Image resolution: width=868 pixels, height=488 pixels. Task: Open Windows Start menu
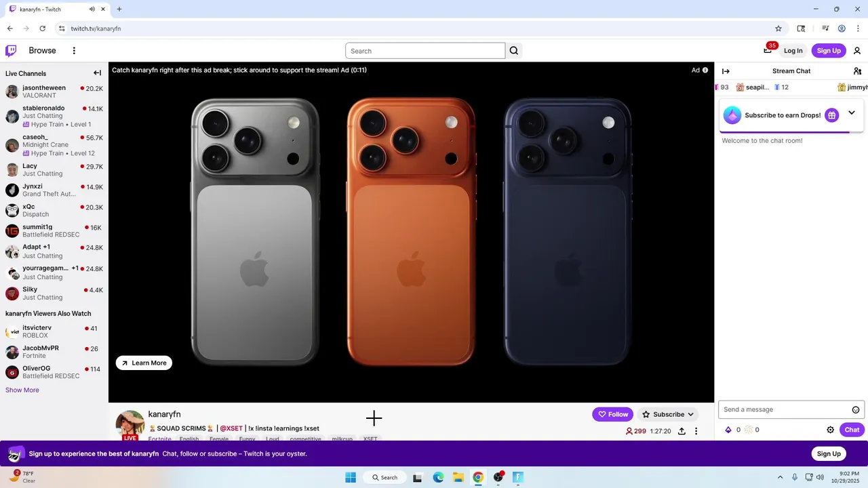point(351,477)
